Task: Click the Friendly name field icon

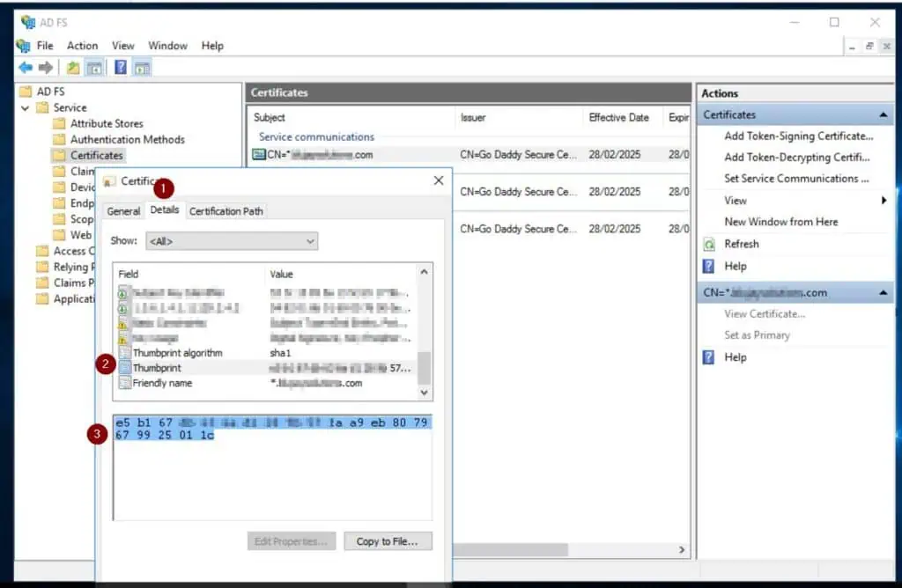Action: 124,383
